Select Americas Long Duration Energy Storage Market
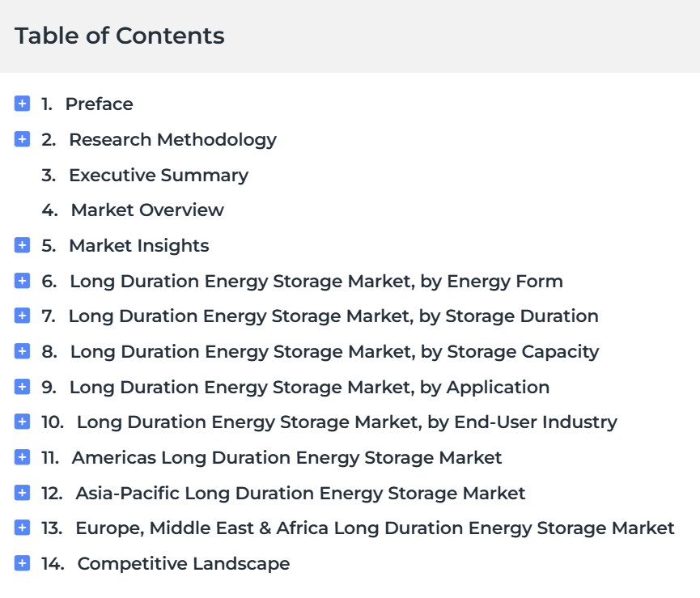This screenshot has width=700, height=598. (x=286, y=457)
